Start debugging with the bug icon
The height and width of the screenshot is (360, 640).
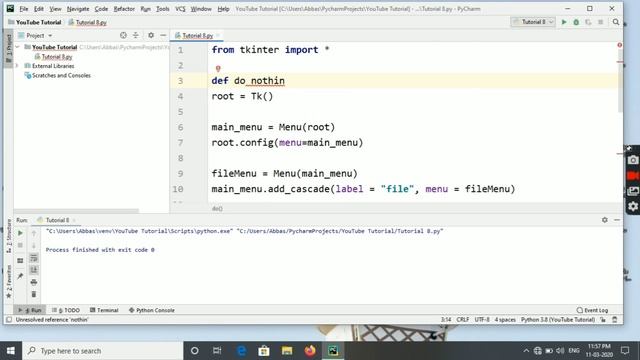point(576,22)
